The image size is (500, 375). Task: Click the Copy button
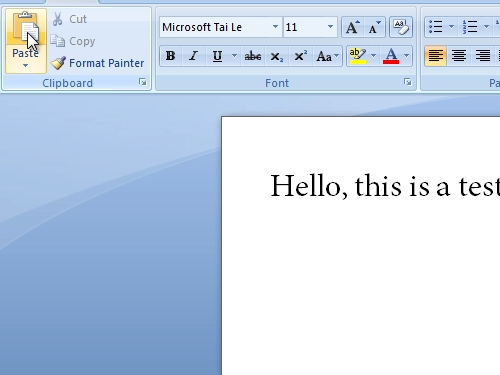[x=73, y=41]
